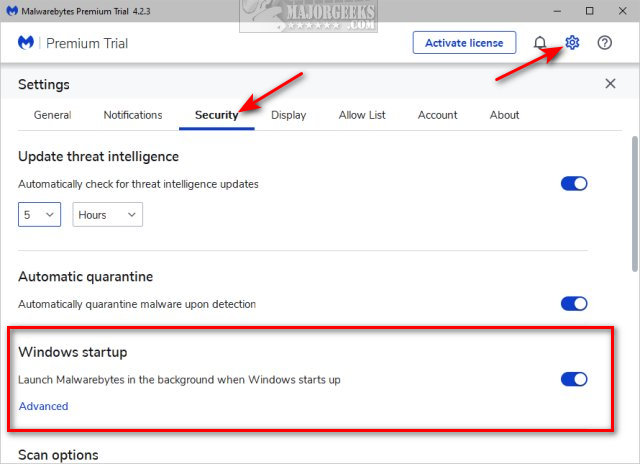Click the Advanced link under Windows startup
This screenshot has width=640, height=464.
[x=43, y=406]
